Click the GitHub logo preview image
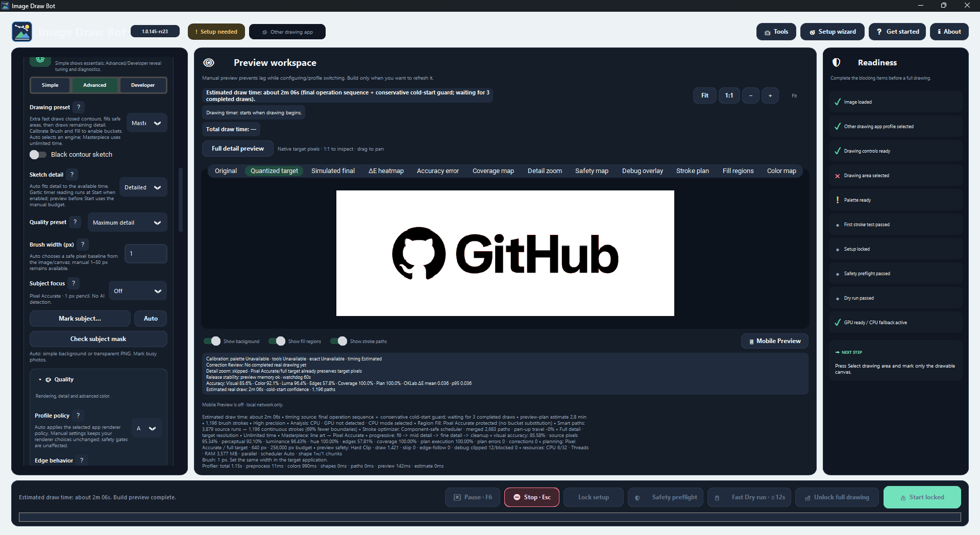 point(505,253)
